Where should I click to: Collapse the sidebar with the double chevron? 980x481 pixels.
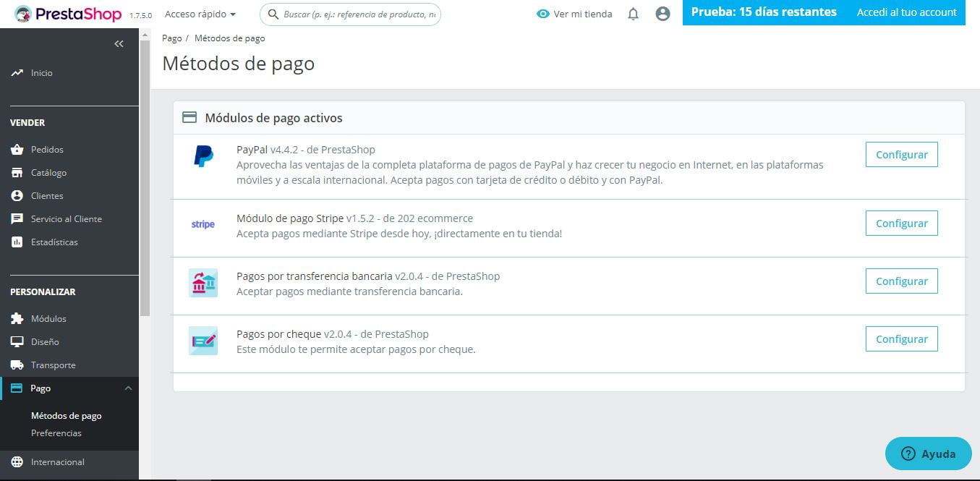click(x=119, y=43)
